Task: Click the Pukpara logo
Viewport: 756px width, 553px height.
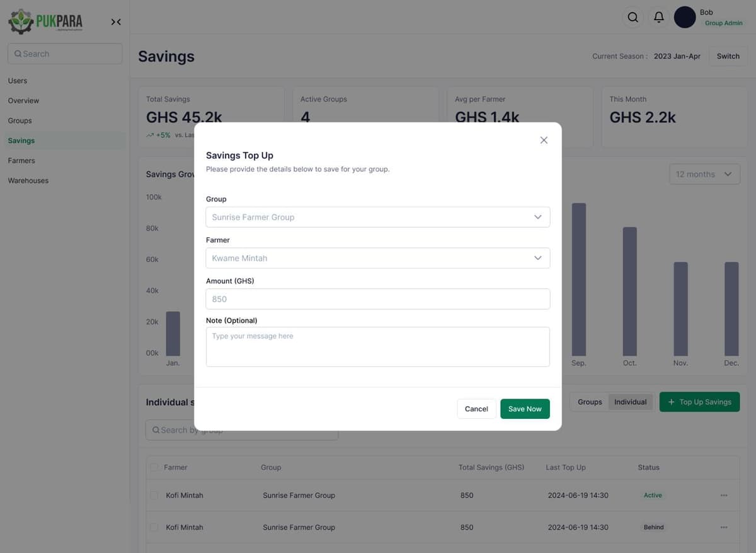Action: tap(44, 21)
